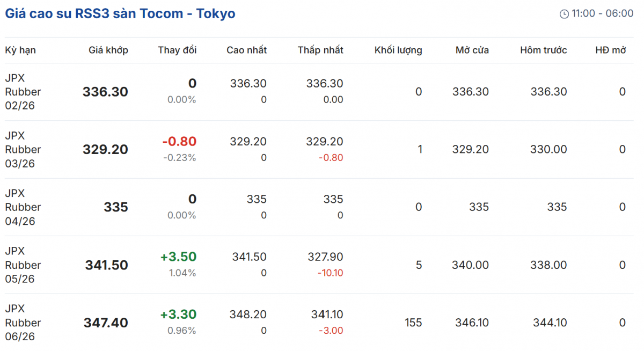The height and width of the screenshot is (351, 644).
Task: Click the Thấp nhất column header
Action: click(x=320, y=50)
